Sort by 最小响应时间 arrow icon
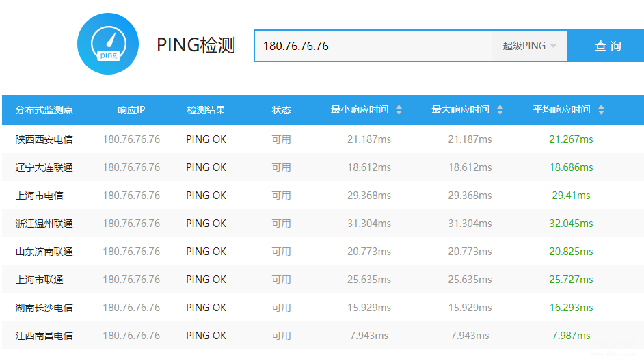 pos(399,110)
